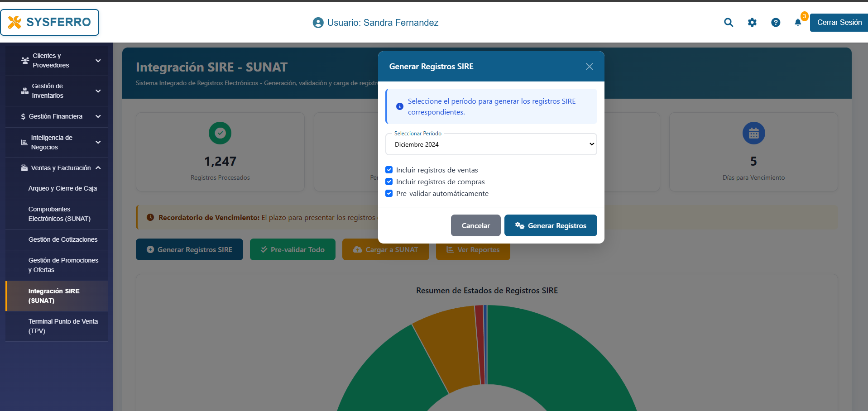Image resolution: width=868 pixels, height=411 pixels.
Task: Click the info icon in the modal notice
Action: [x=400, y=106]
